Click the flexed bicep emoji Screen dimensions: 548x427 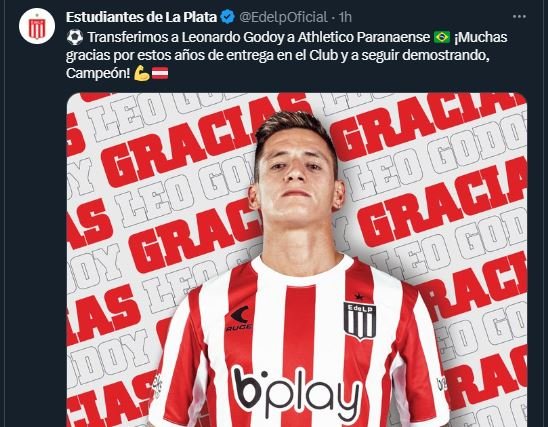tap(142, 73)
